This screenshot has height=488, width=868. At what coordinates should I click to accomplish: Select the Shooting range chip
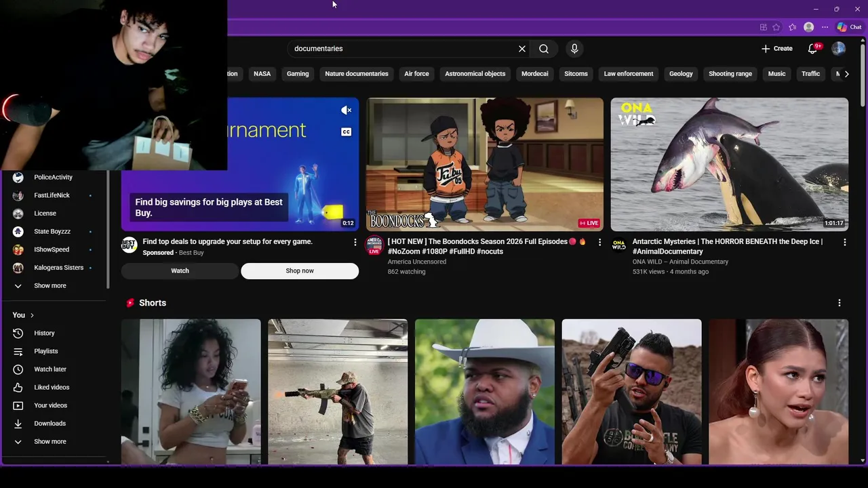[x=730, y=74]
